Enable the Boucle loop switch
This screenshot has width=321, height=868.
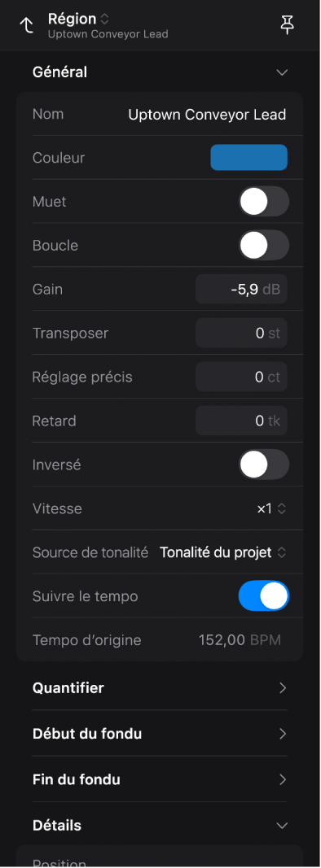point(264,245)
